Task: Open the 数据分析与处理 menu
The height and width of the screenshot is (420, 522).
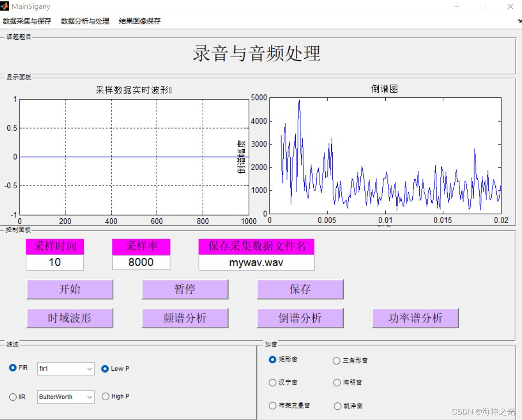Action: 85,21
